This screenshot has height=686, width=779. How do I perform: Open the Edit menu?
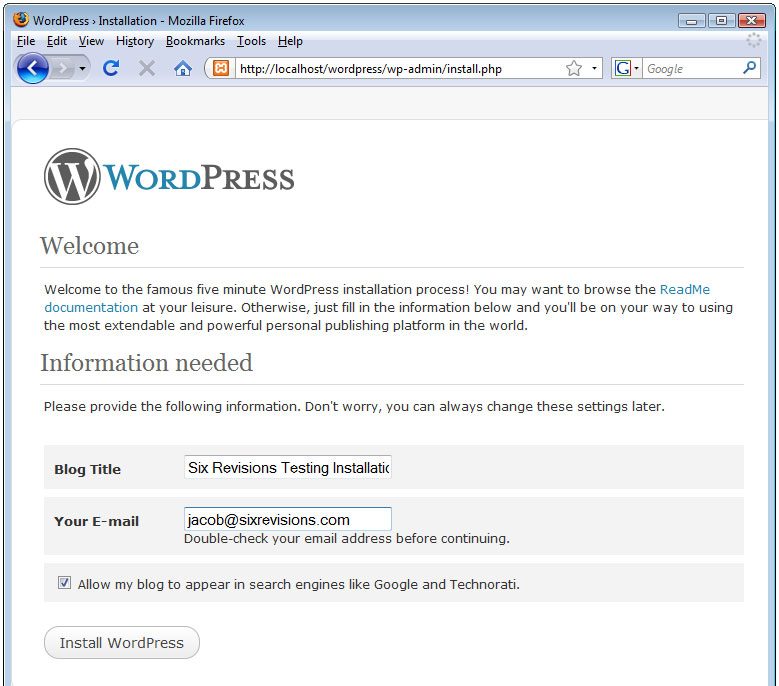(57, 41)
